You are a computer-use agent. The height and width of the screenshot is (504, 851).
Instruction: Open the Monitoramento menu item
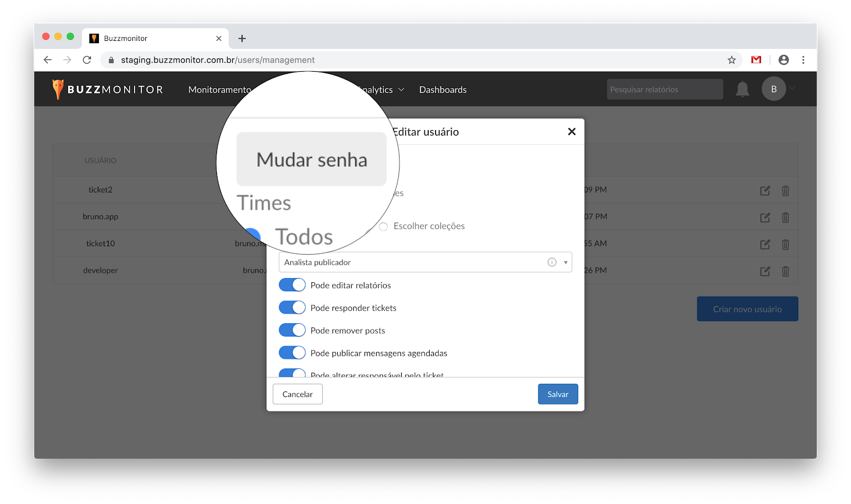click(x=219, y=90)
